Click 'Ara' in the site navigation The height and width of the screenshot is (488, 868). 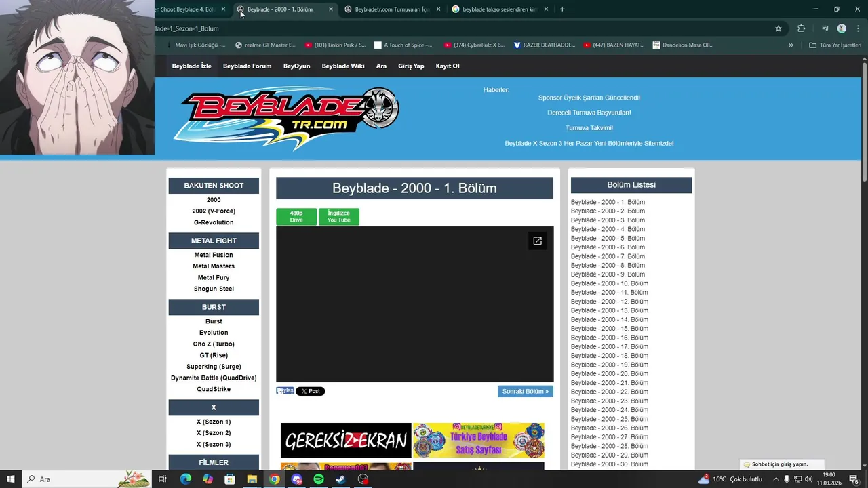pos(381,66)
